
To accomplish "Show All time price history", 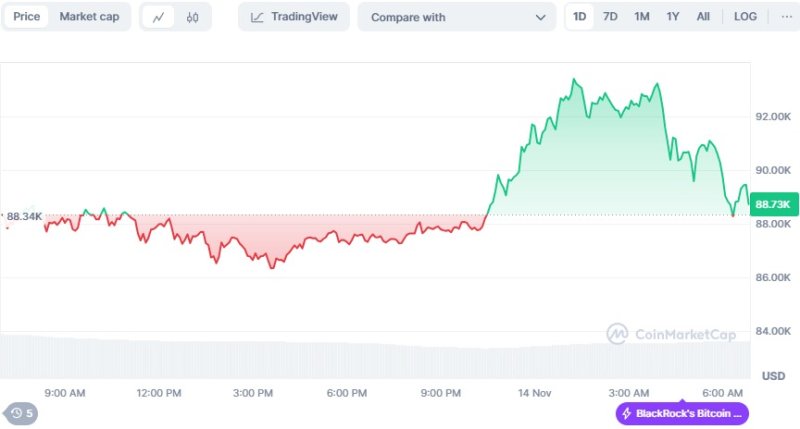I will (x=704, y=17).
